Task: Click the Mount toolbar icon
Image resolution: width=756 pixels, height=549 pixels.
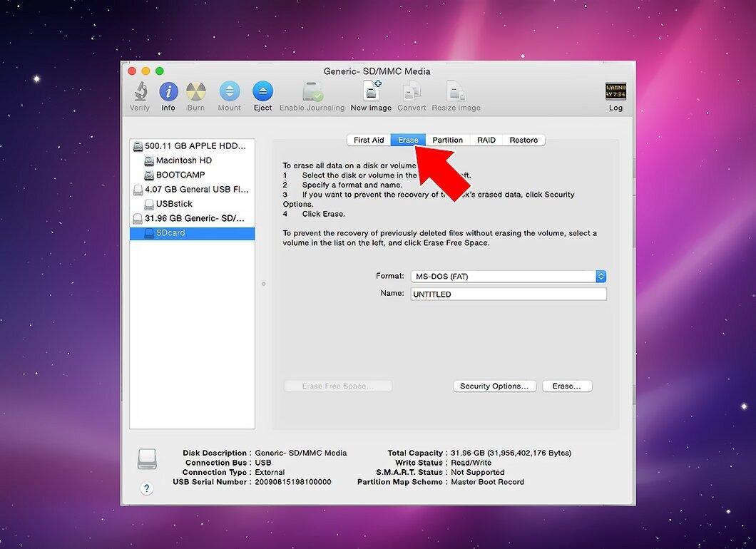Action: (x=230, y=91)
